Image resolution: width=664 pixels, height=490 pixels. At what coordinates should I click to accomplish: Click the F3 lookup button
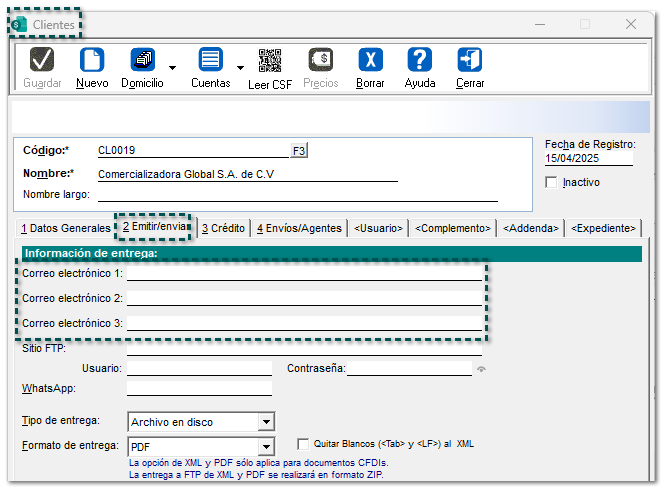[x=299, y=151]
